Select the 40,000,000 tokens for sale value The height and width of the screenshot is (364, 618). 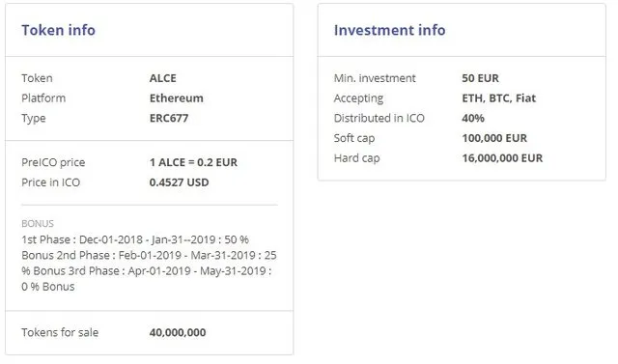coord(178,332)
